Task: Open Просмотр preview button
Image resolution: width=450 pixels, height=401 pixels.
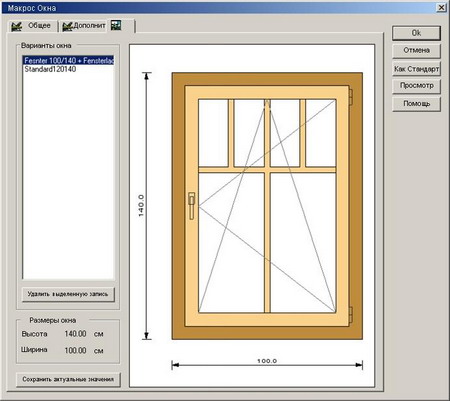Action: point(416,86)
